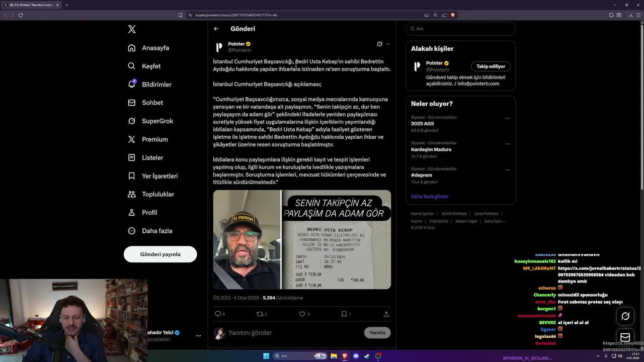
Task: Open Anasayfa home icon
Action: point(132,48)
